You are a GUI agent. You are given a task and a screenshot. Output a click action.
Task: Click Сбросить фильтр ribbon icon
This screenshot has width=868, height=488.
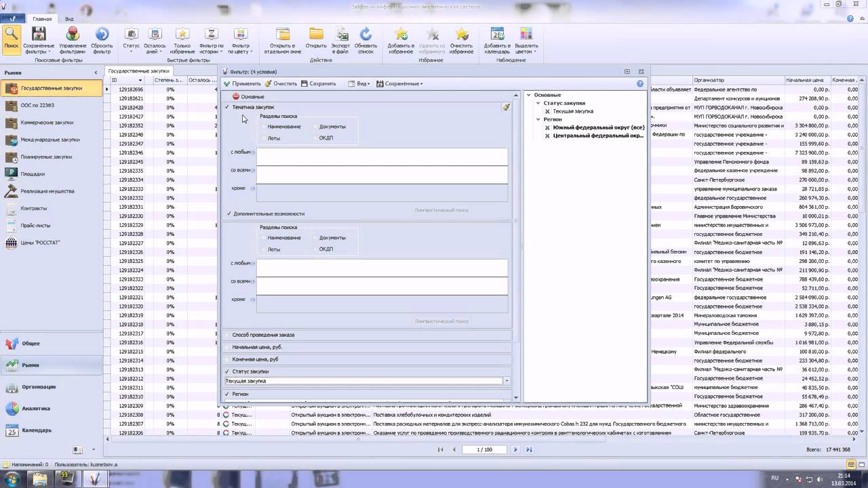click(102, 40)
